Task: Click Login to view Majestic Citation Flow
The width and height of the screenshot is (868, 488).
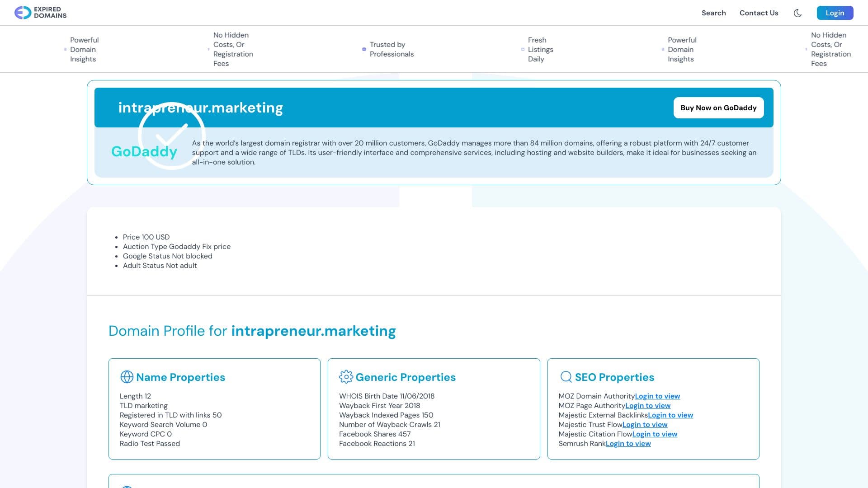Action: tap(655, 434)
